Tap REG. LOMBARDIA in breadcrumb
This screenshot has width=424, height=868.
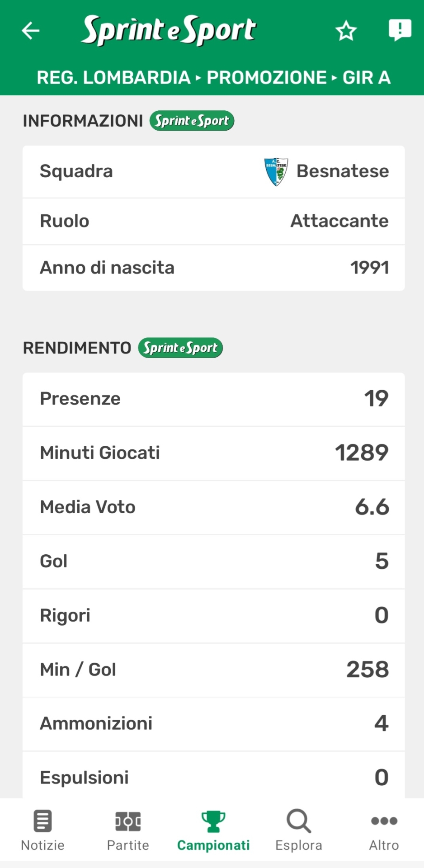click(113, 78)
